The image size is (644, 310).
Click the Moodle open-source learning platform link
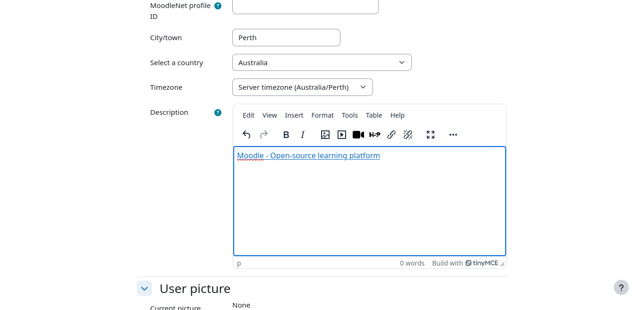(x=308, y=155)
